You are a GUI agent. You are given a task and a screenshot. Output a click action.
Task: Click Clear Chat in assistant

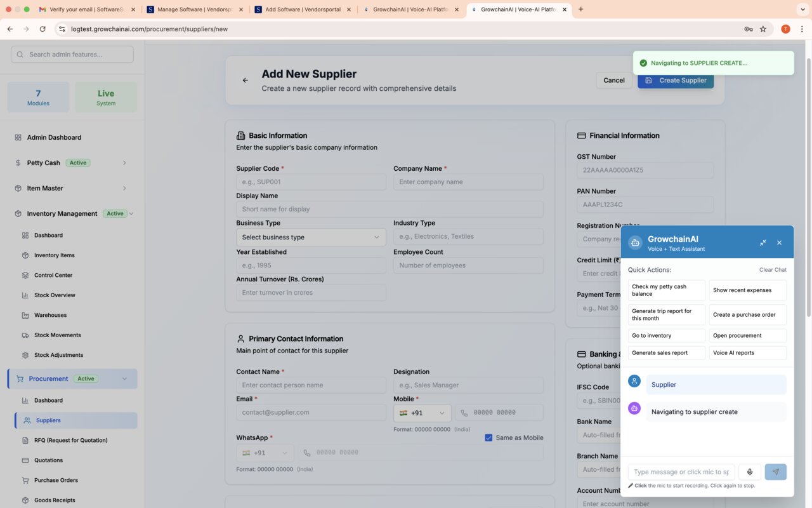click(x=773, y=270)
